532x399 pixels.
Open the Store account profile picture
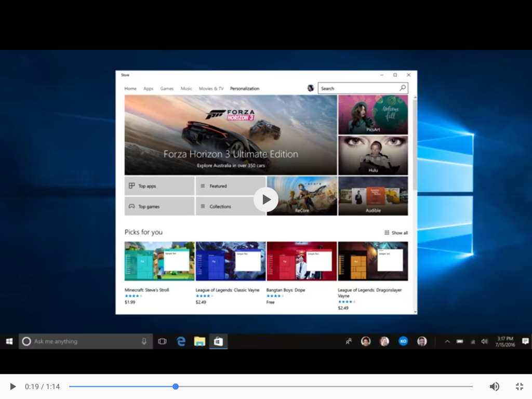311,88
